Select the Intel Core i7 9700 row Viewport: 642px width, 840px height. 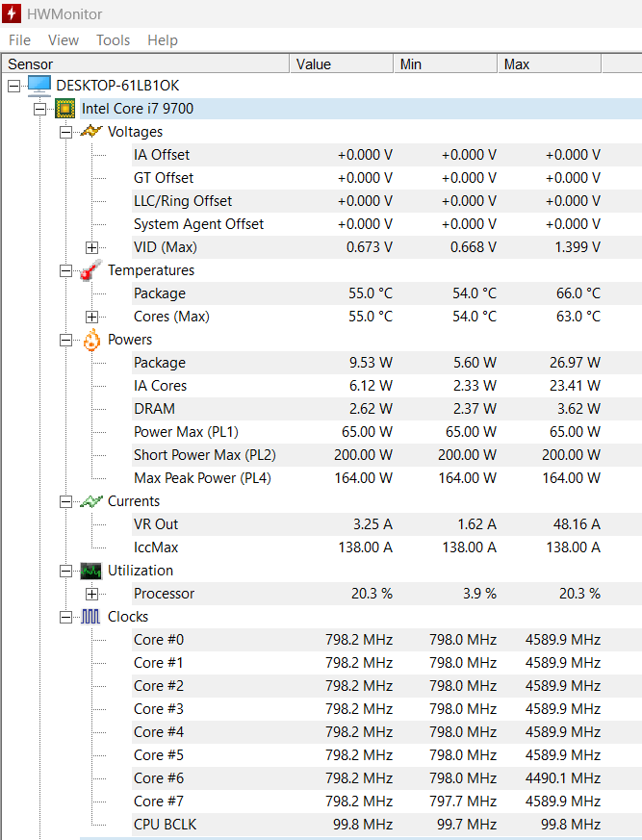[x=361, y=109]
